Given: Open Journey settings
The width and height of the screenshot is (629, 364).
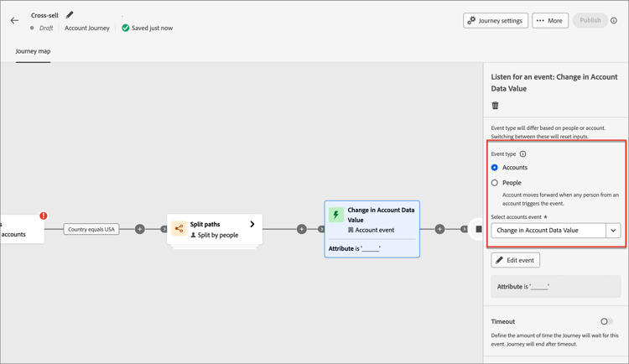Looking at the screenshot, I should tap(496, 20).
